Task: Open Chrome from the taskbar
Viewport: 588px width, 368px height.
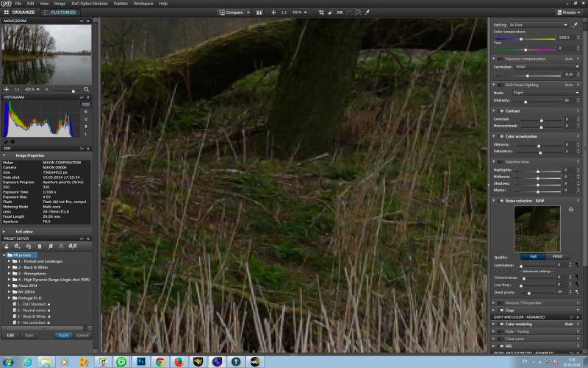Action: click(160, 361)
